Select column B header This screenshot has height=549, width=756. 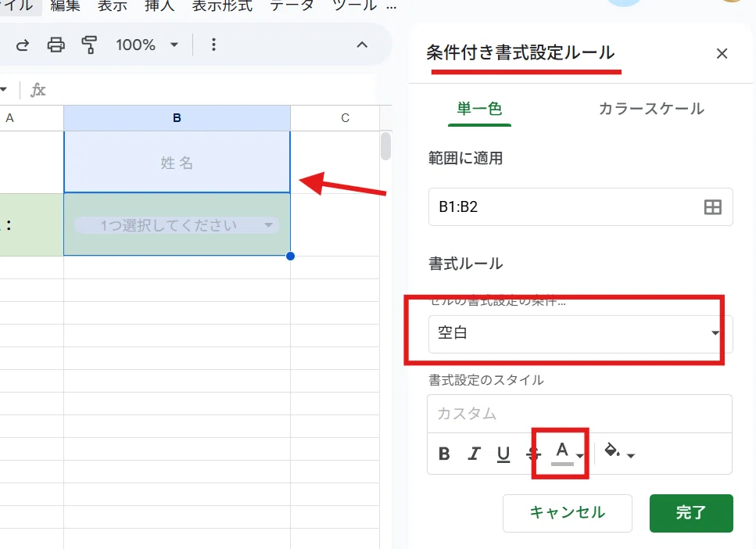[x=177, y=118]
